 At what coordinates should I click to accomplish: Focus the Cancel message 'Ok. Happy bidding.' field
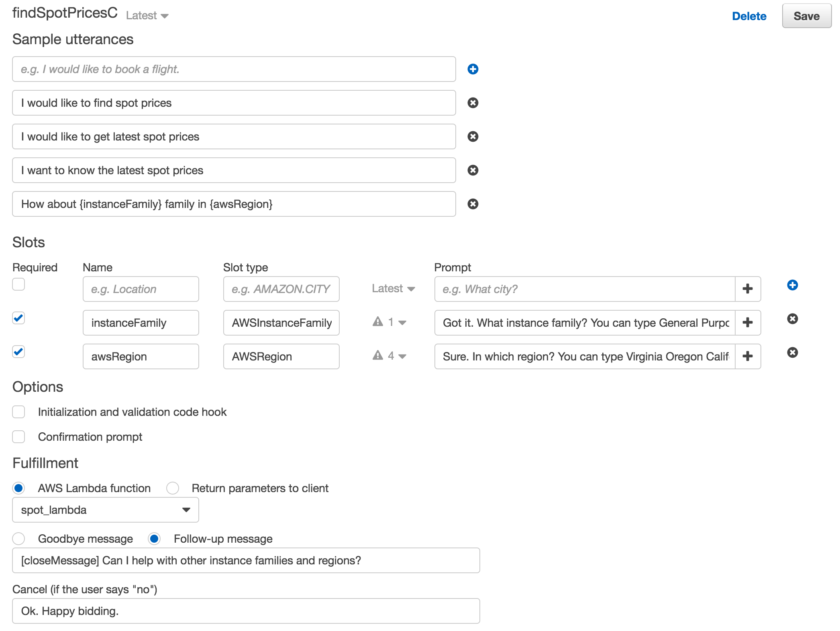[246, 611]
